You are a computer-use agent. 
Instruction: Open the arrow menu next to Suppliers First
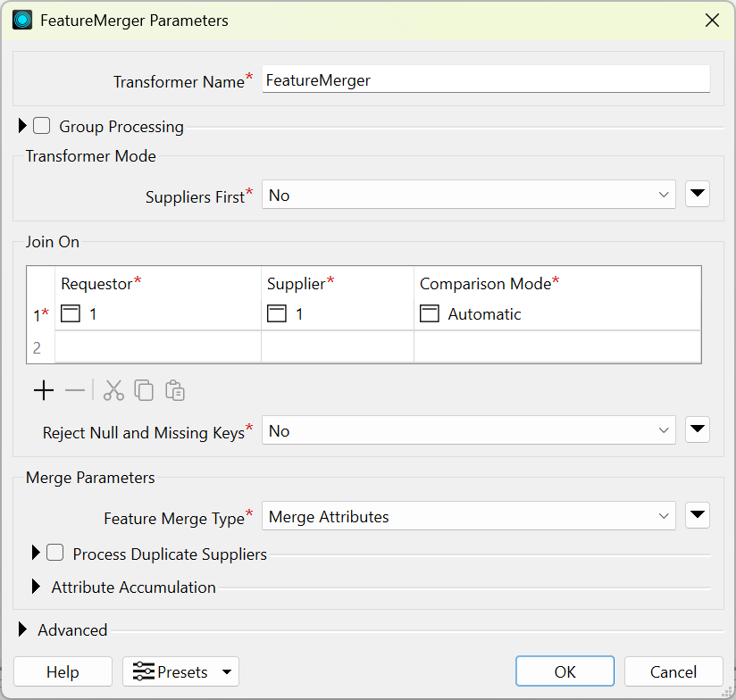point(698,194)
